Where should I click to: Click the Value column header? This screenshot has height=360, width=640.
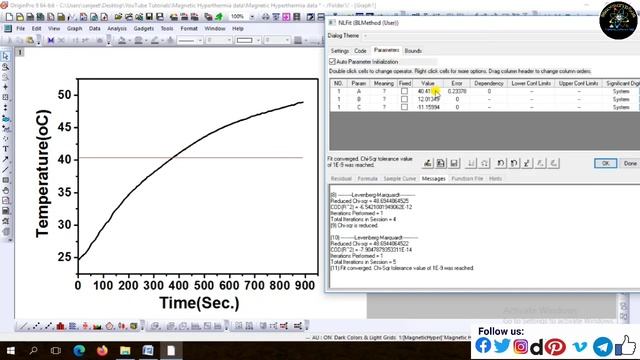428,83
